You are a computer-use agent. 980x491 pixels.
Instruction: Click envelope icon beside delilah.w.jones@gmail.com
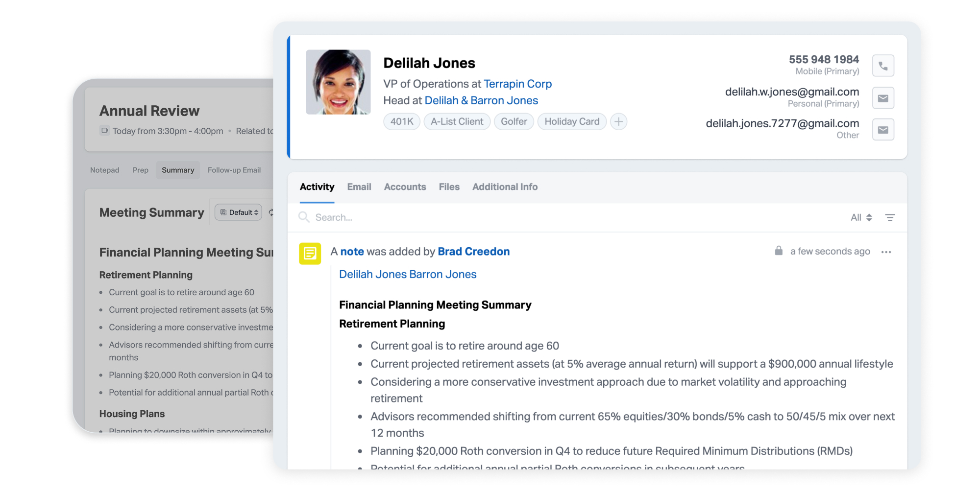tap(883, 98)
